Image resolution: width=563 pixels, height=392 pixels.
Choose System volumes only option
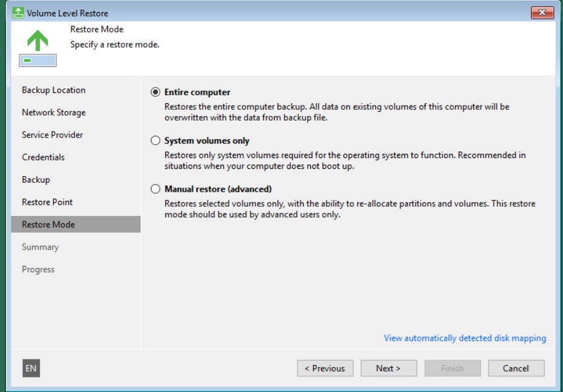pyautogui.click(x=156, y=141)
